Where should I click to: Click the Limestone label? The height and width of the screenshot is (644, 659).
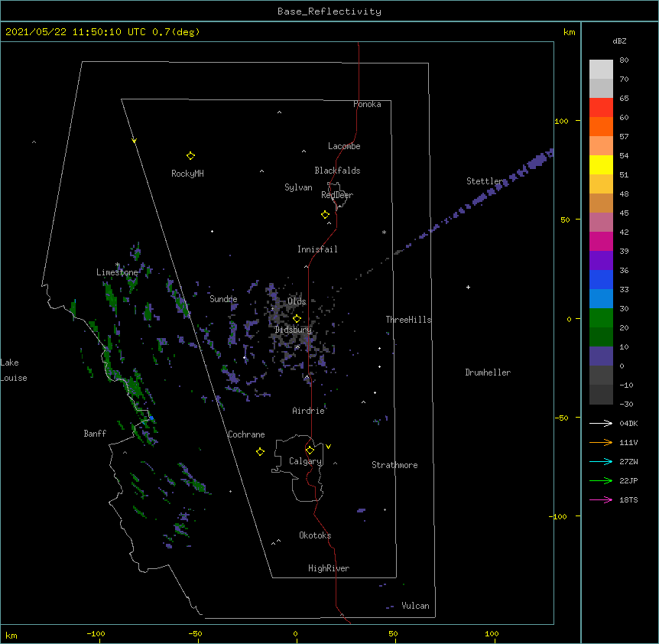[117, 272]
